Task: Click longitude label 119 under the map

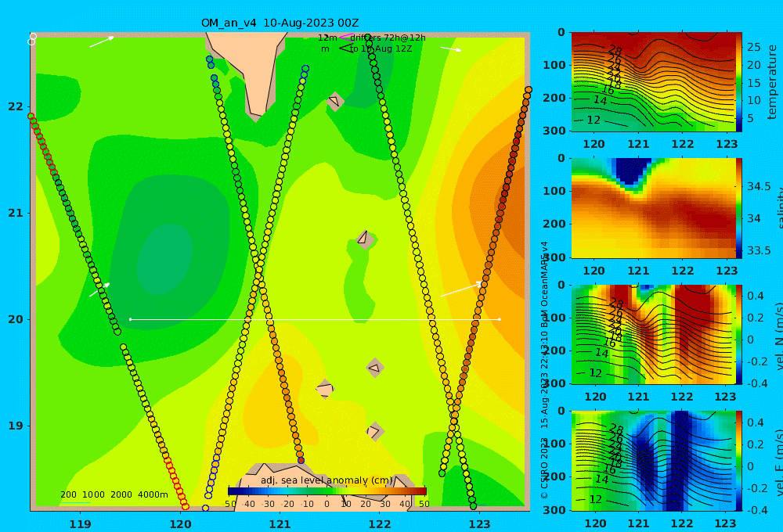Action: (x=81, y=524)
